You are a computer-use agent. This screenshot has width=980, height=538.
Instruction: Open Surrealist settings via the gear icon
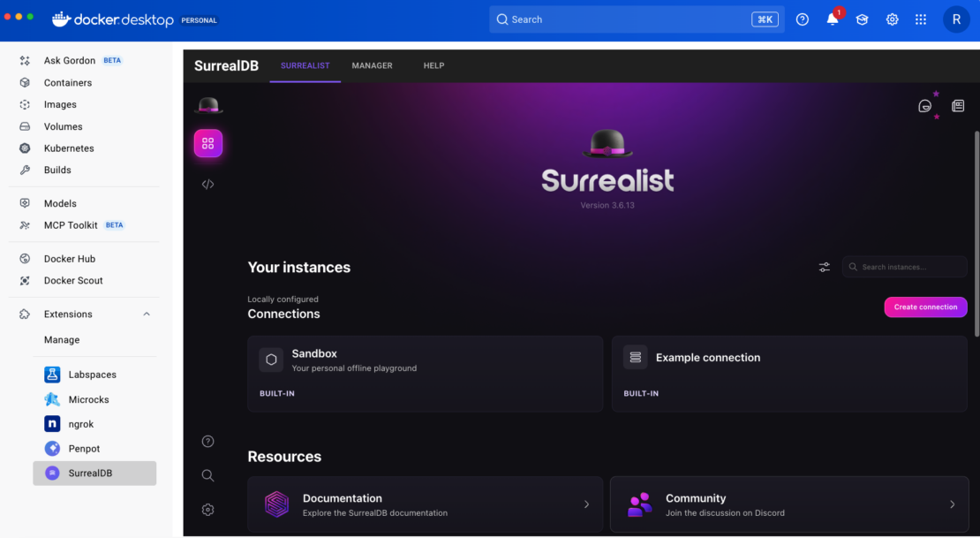(x=207, y=510)
